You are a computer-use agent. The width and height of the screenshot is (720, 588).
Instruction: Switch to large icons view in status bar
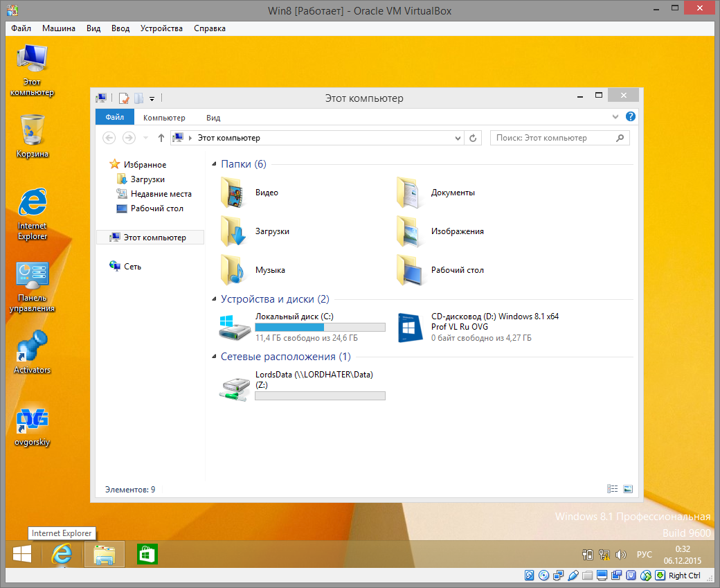(x=628, y=489)
